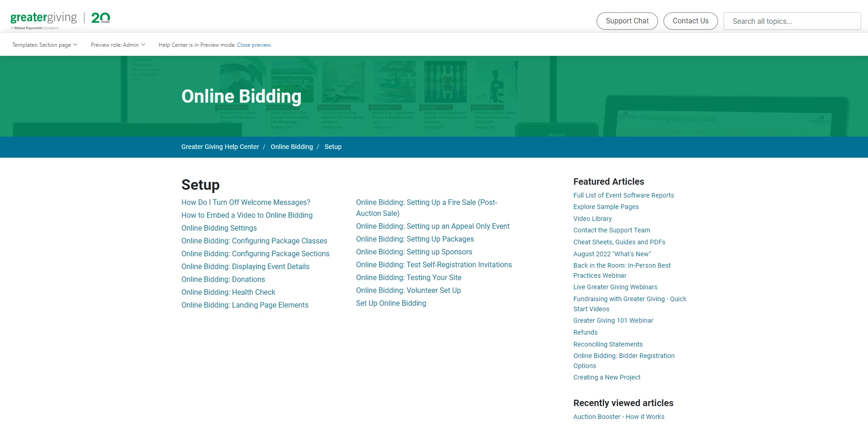The height and width of the screenshot is (424, 868).
Task: Click the Greater Giving logo
Action: click(60, 21)
